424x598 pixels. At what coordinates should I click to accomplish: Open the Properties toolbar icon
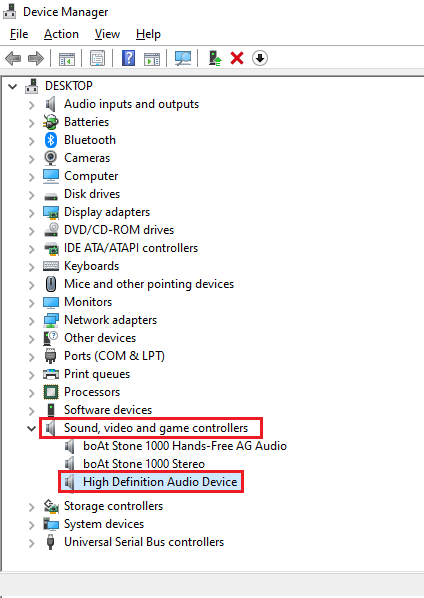[98, 58]
